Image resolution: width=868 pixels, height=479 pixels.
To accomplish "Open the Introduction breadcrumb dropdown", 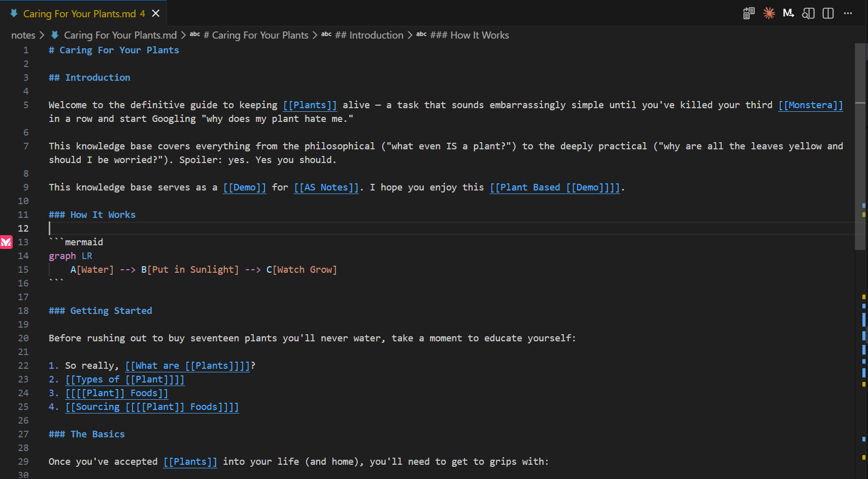I will click(x=371, y=35).
